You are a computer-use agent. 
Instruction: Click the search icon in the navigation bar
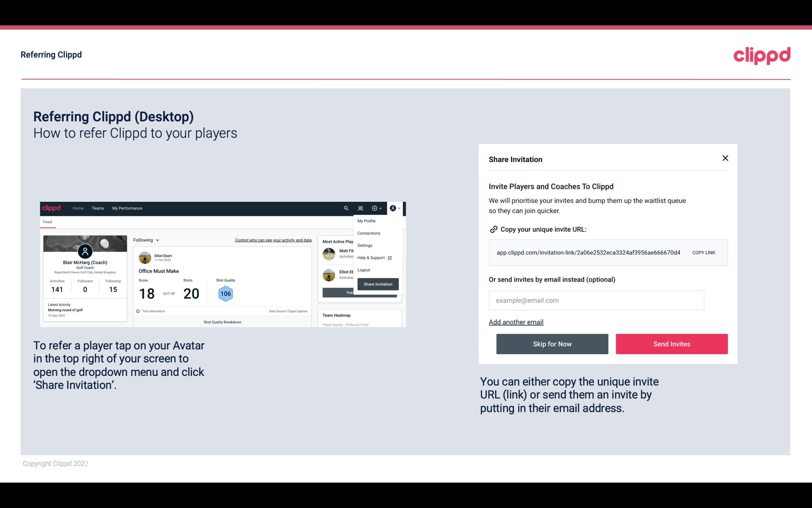pyautogui.click(x=345, y=208)
